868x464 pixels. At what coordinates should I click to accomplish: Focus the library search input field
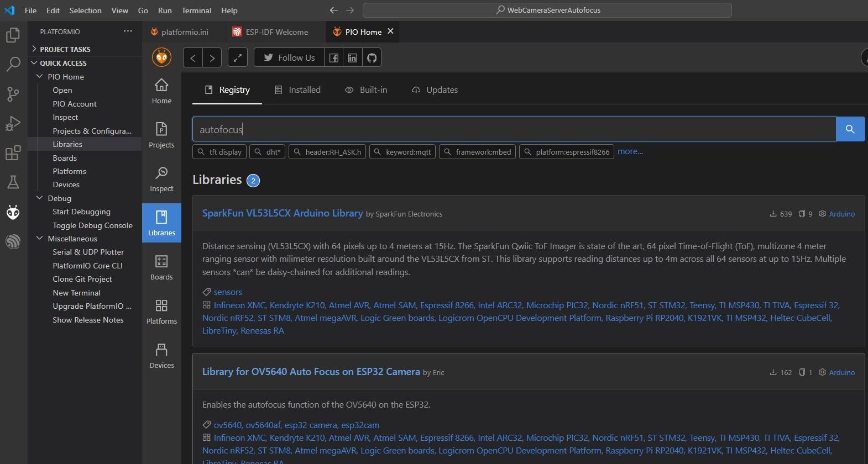[514, 129]
